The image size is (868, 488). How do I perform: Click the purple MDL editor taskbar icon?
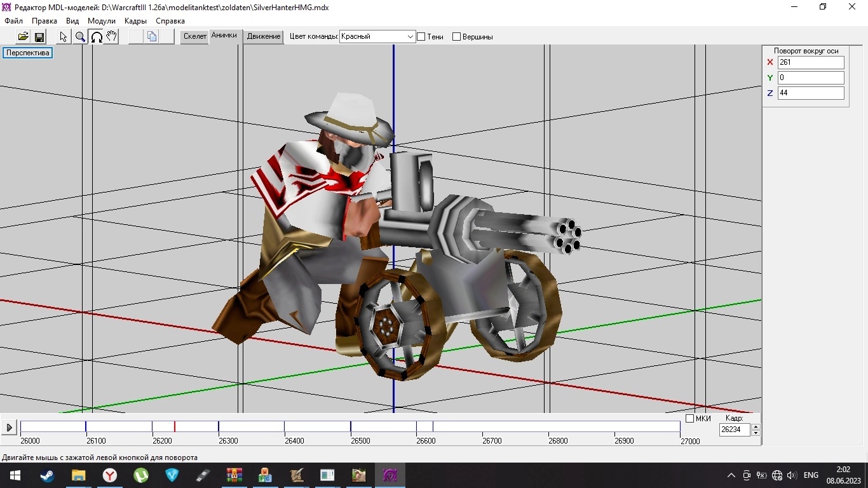pyautogui.click(x=390, y=475)
